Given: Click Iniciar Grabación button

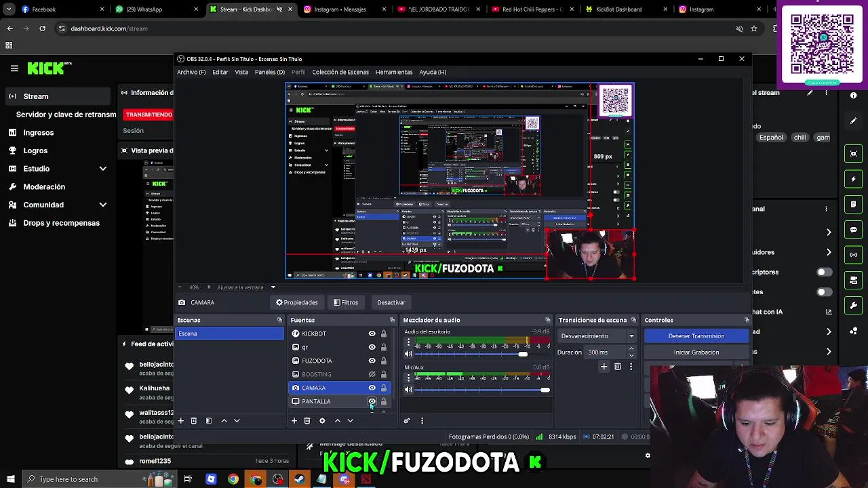Looking at the screenshot, I should tap(696, 352).
